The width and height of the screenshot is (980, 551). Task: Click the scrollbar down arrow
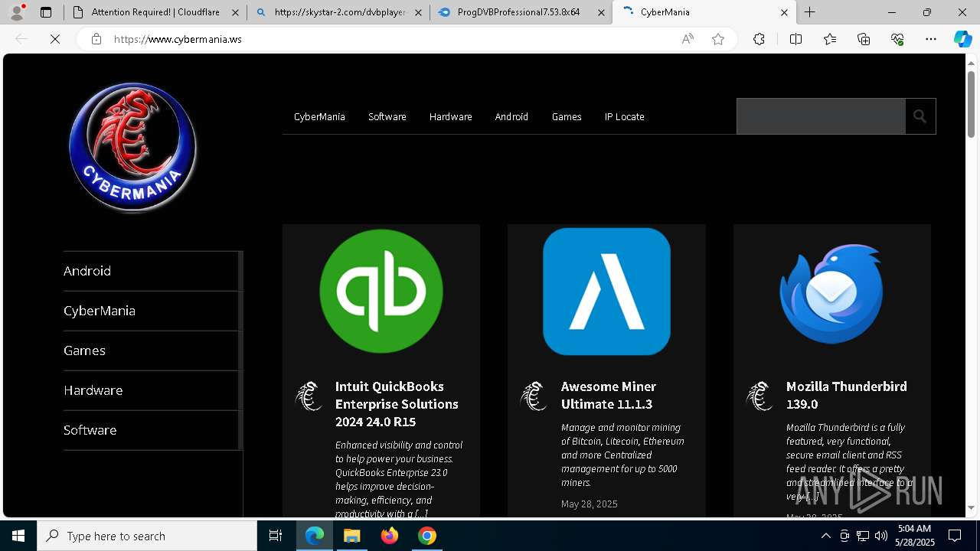point(971,507)
